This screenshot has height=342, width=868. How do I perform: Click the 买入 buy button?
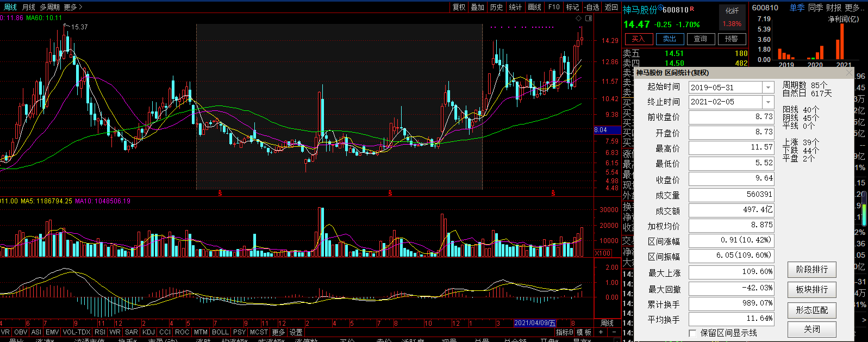(x=639, y=39)
